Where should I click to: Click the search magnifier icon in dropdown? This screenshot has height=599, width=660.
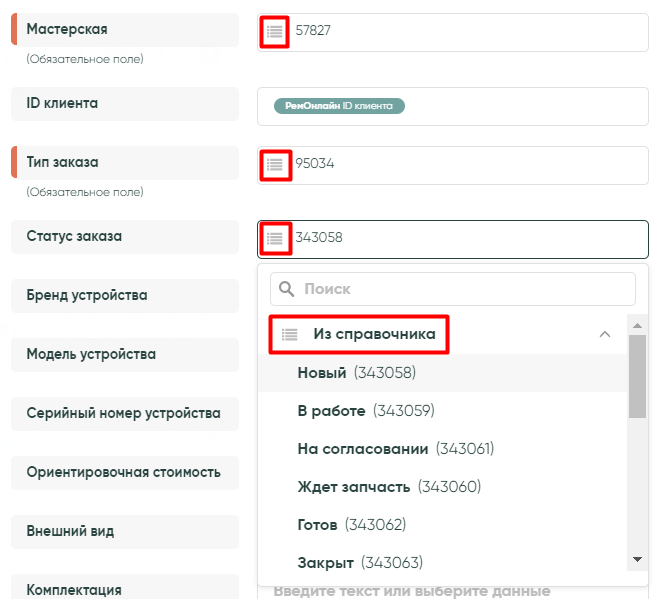[x=287, y=289]
